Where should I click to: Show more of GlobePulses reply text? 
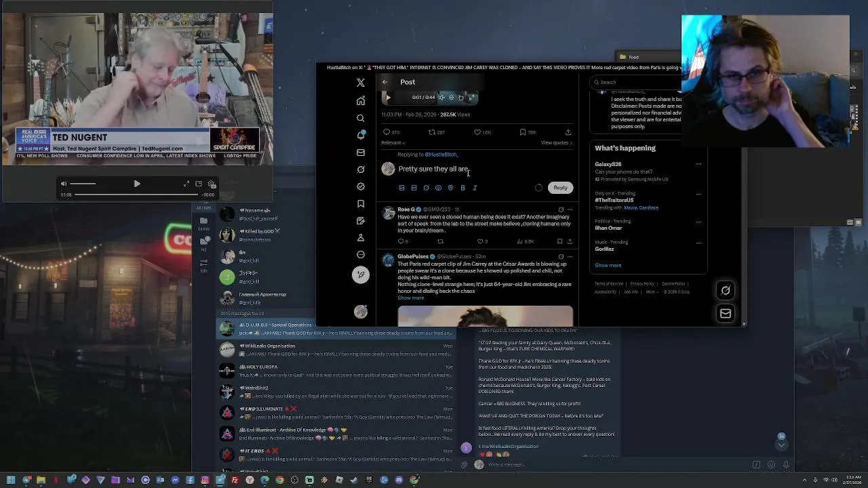(410, 298)
